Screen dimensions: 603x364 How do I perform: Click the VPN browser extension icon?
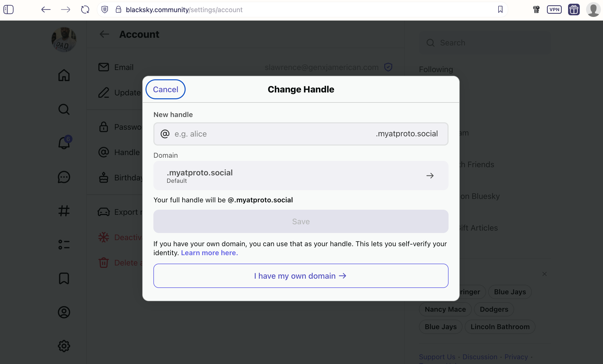[x=554, y=9]
